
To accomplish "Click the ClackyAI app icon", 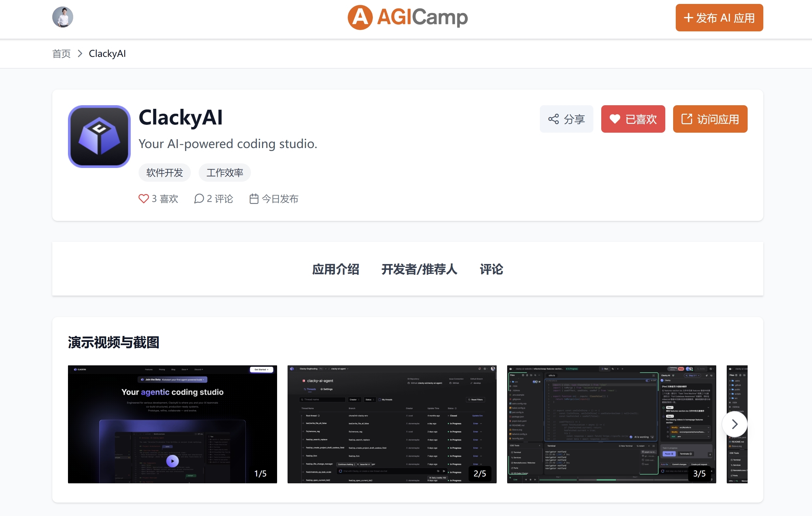I will click(x=99, y=137).
